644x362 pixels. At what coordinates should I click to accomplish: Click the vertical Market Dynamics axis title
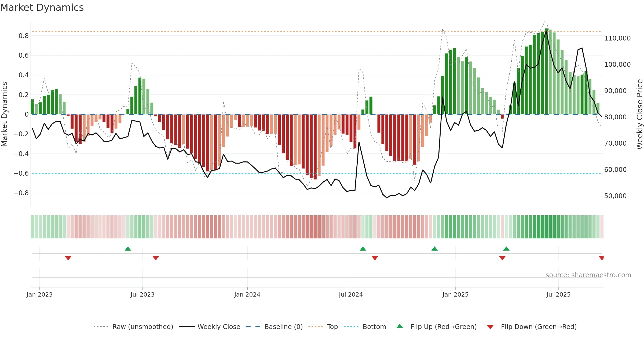tap(4, 114)
